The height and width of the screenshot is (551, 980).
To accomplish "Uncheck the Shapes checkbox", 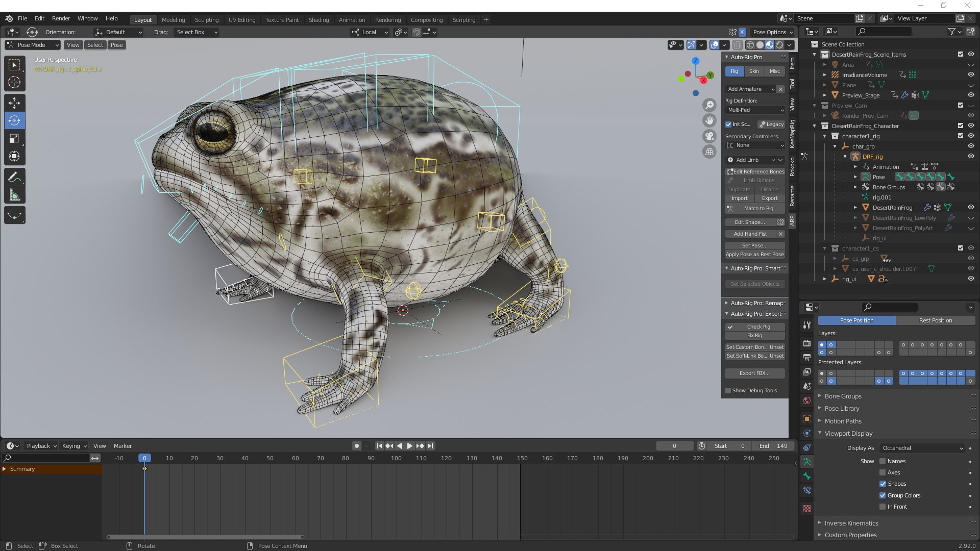I will click(883, 484).
